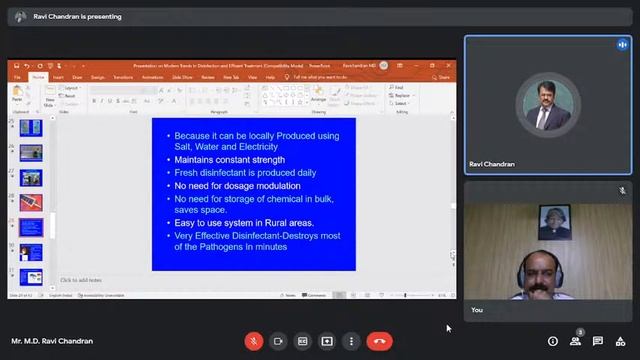Screen dimensions: 640x360
Task: Switch to the Animations ribbon tab
Action: click(x=152, y=77)
